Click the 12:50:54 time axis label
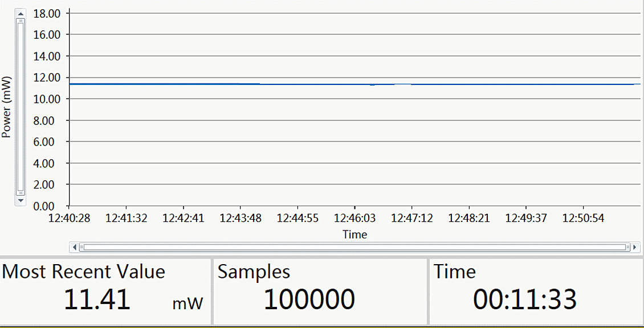 point(583,218)
